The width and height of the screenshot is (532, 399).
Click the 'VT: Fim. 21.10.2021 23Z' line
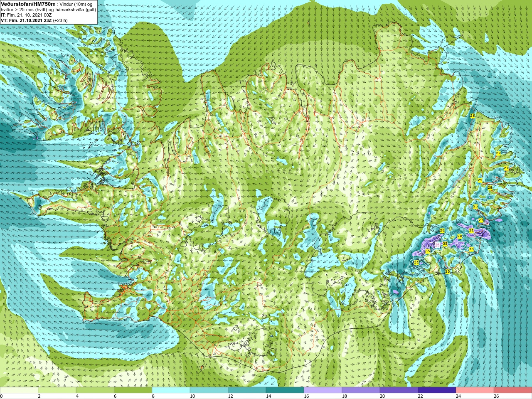tap(26, 20)
